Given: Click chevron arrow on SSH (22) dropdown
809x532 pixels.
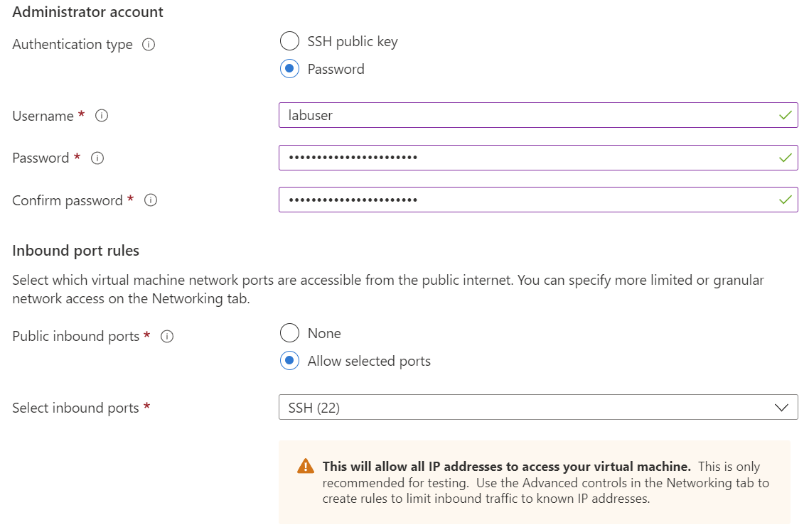Looking at the screenshot, I should click(781, 408).
